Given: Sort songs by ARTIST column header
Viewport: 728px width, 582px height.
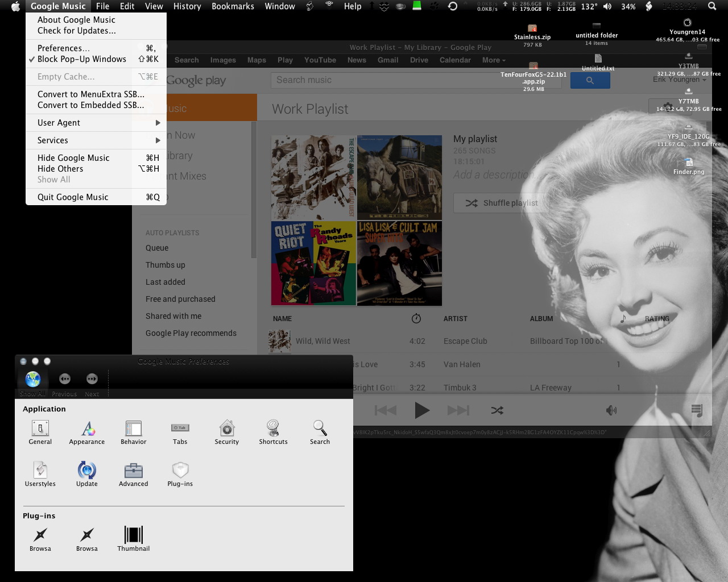Looking at the screenshot, I should (x=456, y=319).
